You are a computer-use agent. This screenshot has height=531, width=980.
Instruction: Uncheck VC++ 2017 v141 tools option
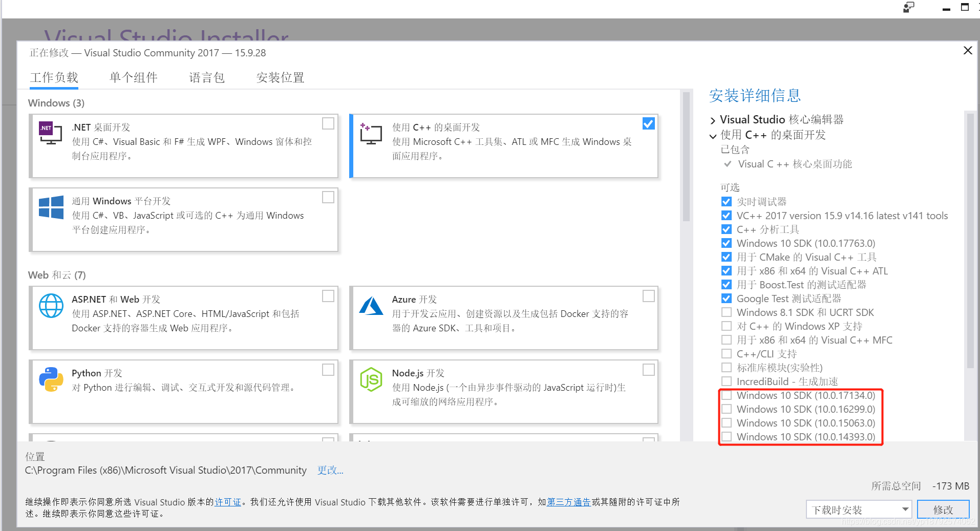(726, 215)
